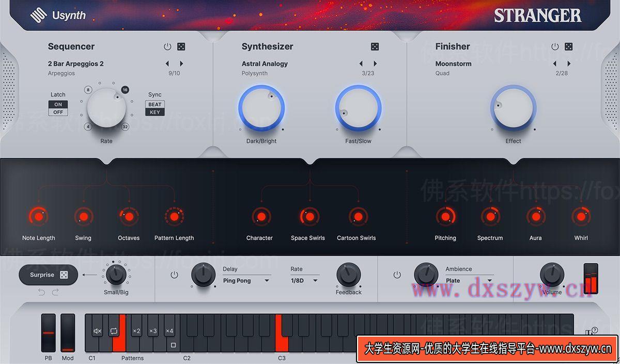
Task: Open the Delay type dropdown showing Ping Pong
Action: click(x=246, y=281)
